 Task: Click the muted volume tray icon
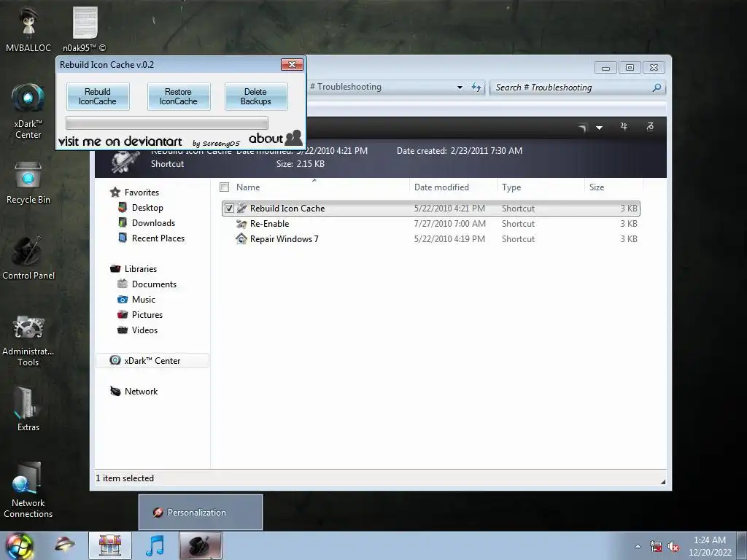click(673, 547)
